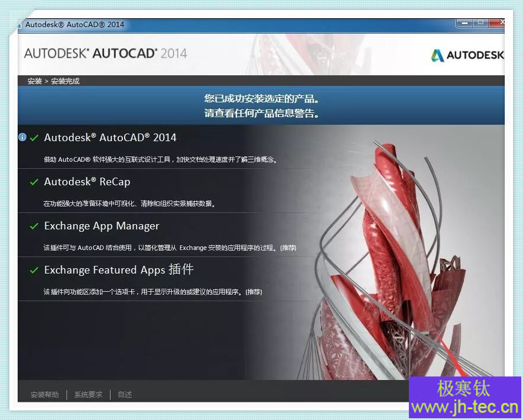Open the 自述 readme link
Viewport: 523px width, 420px height.
pyautogui.click(x=125, y=395)
